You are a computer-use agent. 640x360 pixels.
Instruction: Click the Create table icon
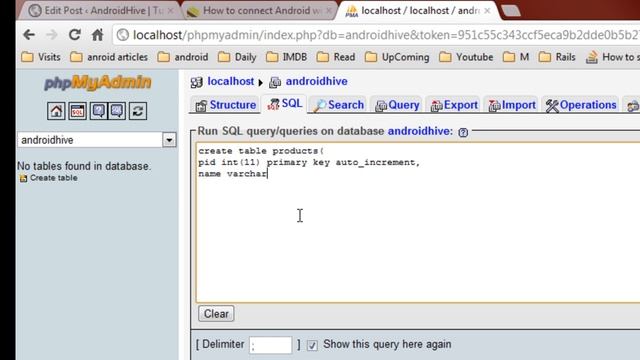coord(23,178)
